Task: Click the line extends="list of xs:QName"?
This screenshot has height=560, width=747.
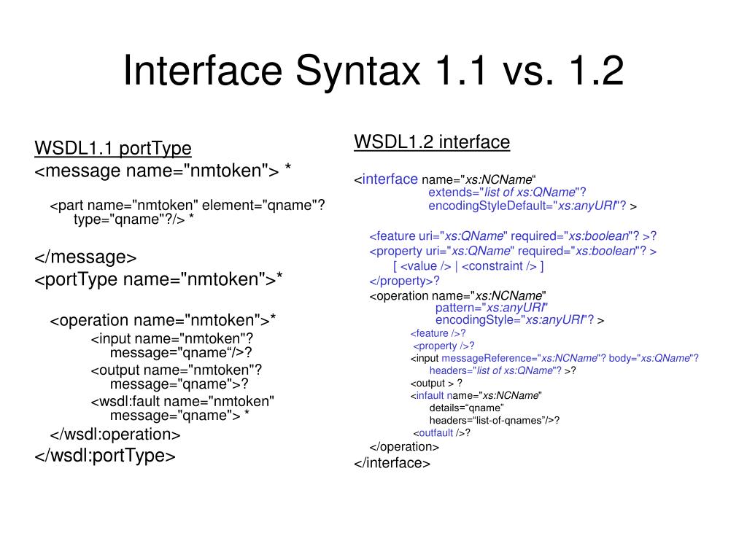Action: coord(507,192)
